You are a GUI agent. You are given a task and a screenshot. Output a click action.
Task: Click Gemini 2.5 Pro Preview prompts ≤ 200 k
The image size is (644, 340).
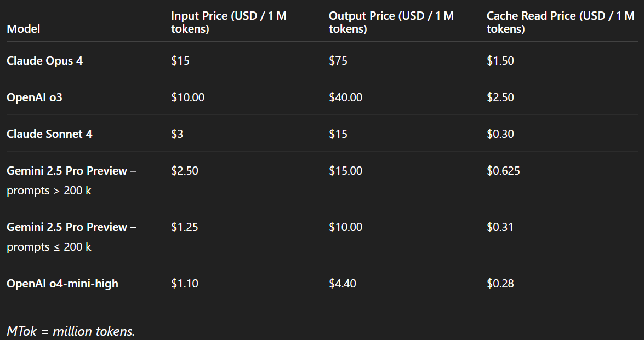click(x=71, y=237)
